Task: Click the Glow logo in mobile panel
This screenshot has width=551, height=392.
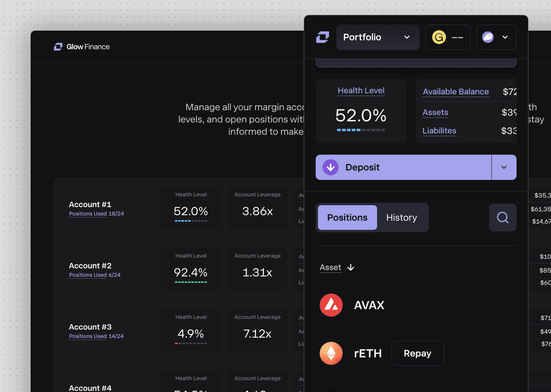Action: [323, 37]
